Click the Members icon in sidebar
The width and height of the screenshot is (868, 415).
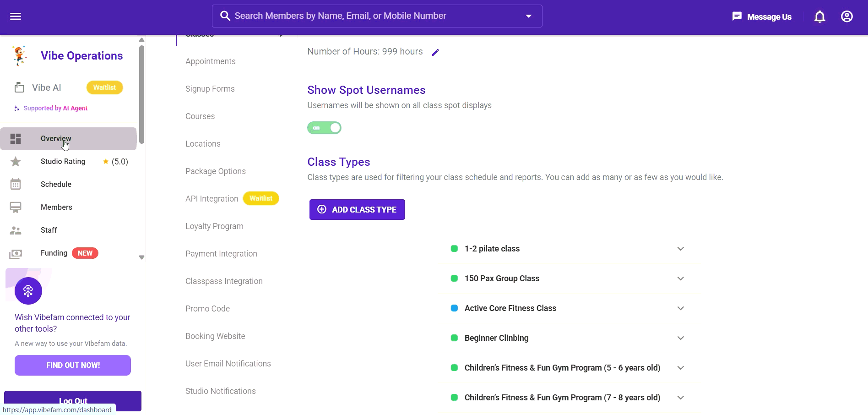click(x=16, y=207)
